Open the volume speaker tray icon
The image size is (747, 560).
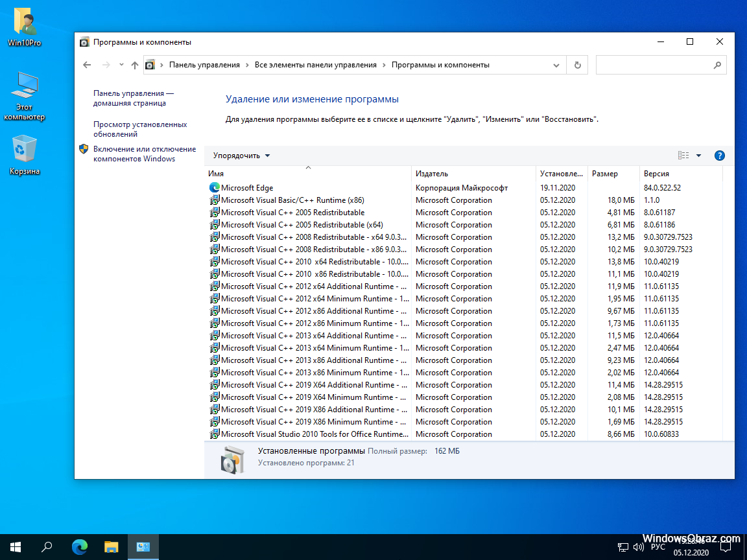[638, 547]
